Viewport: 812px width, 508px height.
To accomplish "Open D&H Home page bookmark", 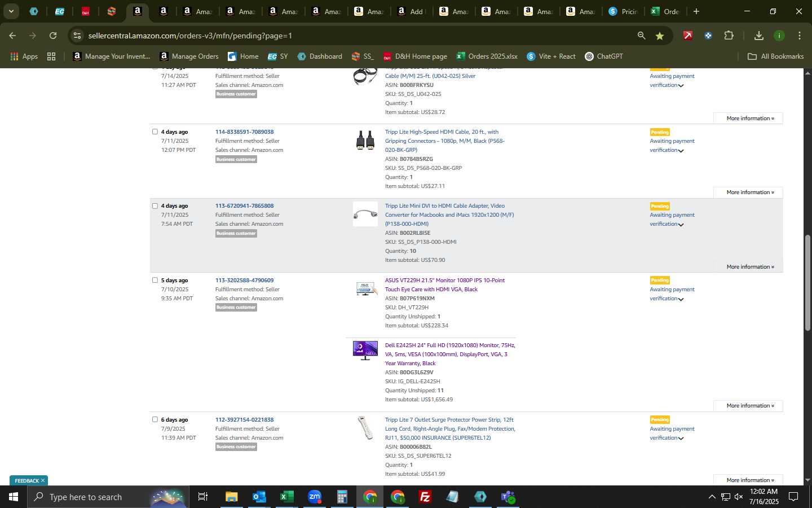I will coord(415,56).
